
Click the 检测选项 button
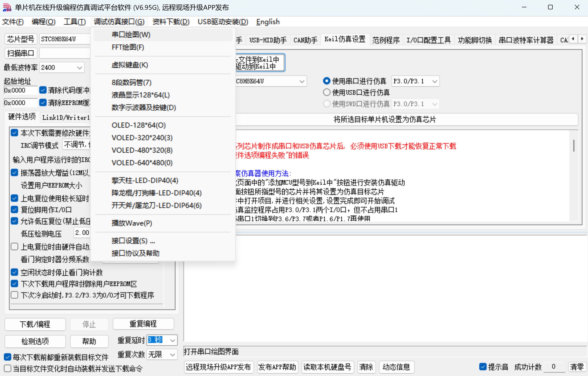click(x=35, y=341)
